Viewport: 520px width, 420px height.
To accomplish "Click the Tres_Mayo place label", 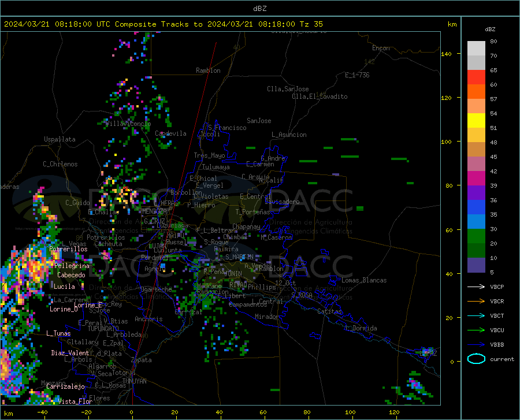I will 209,155.
